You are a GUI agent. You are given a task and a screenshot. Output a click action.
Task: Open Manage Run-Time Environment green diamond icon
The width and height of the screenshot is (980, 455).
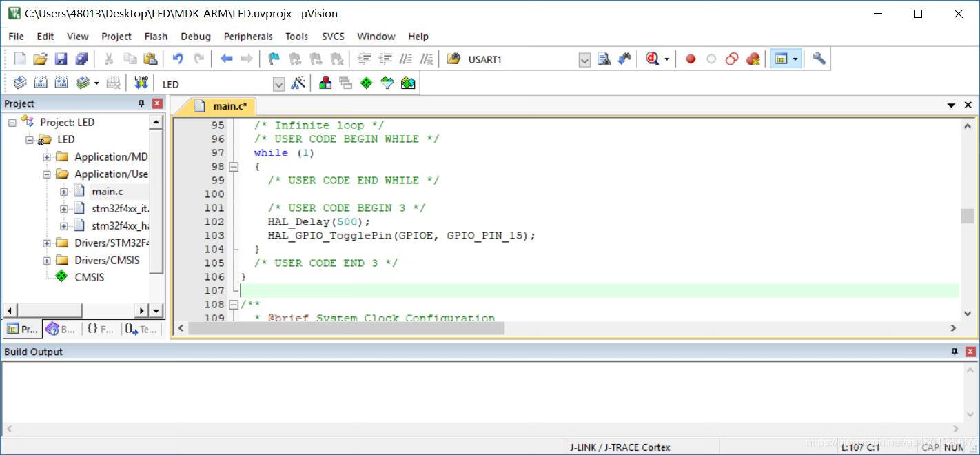click(366, 83)
